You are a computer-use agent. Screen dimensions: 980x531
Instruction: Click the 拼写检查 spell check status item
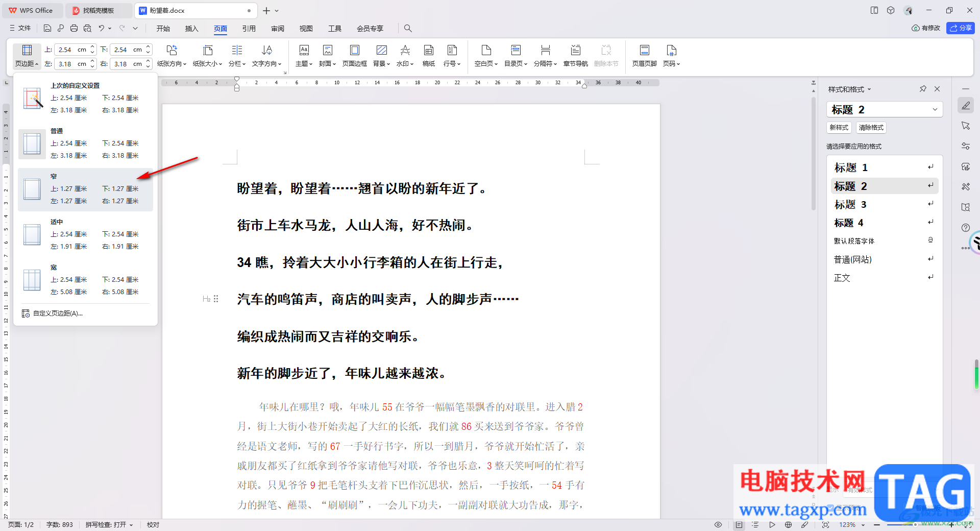click(109, 525)
